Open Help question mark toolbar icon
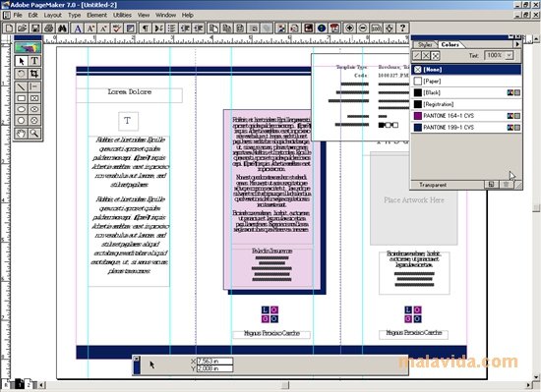 click(x=402, y=28)
